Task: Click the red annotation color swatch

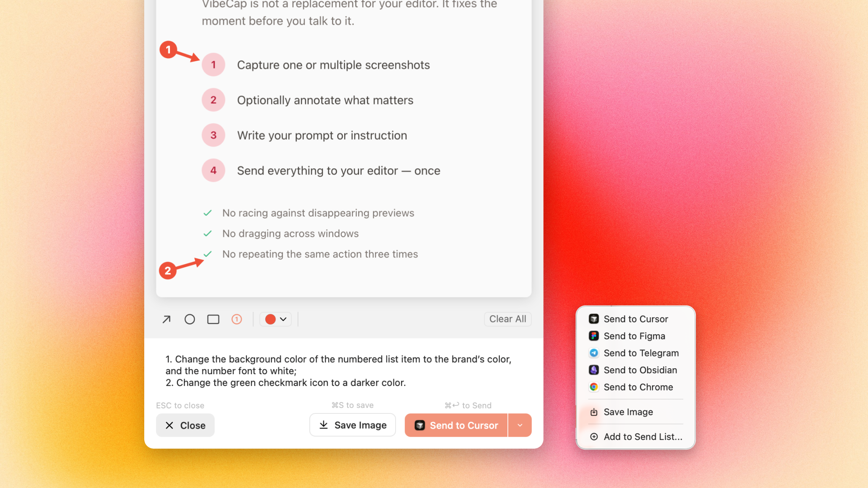Action: (x=270, y=319)
